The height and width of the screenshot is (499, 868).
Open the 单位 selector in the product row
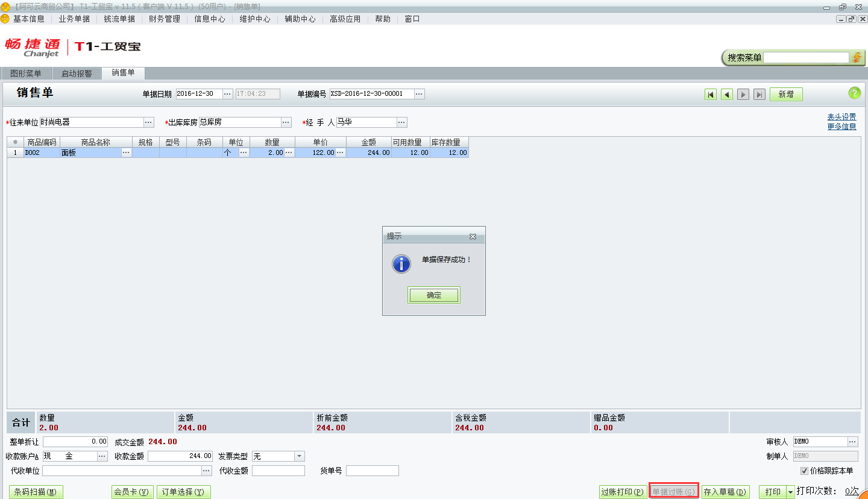click(x=244, y=152)
